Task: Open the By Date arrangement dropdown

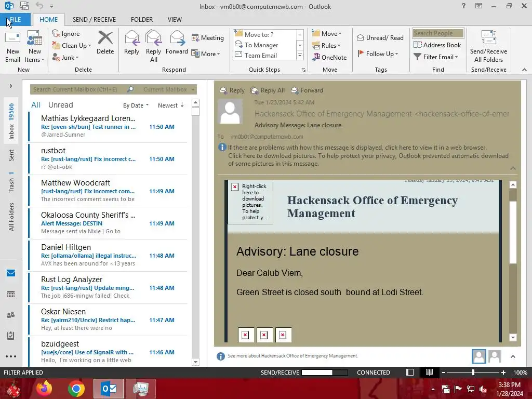Action: (x=136, y=105)
